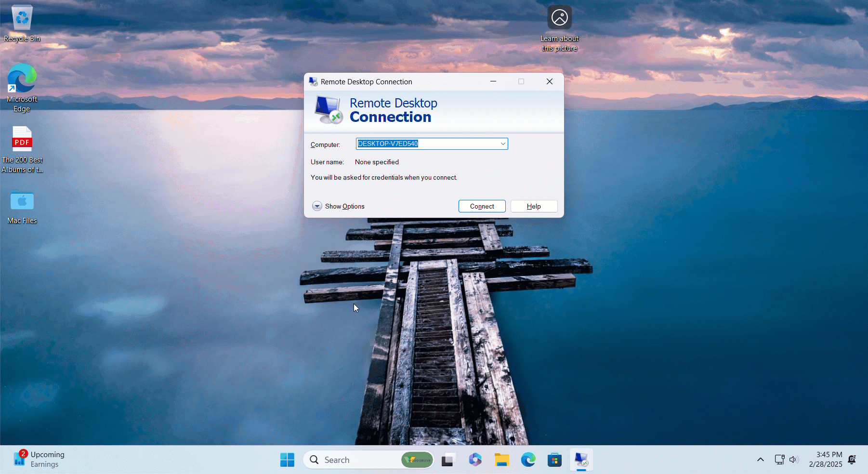Screen dimensions: 868x474
Task: Open Microsoft Edge from the taskbar
Action: point(528,460)
